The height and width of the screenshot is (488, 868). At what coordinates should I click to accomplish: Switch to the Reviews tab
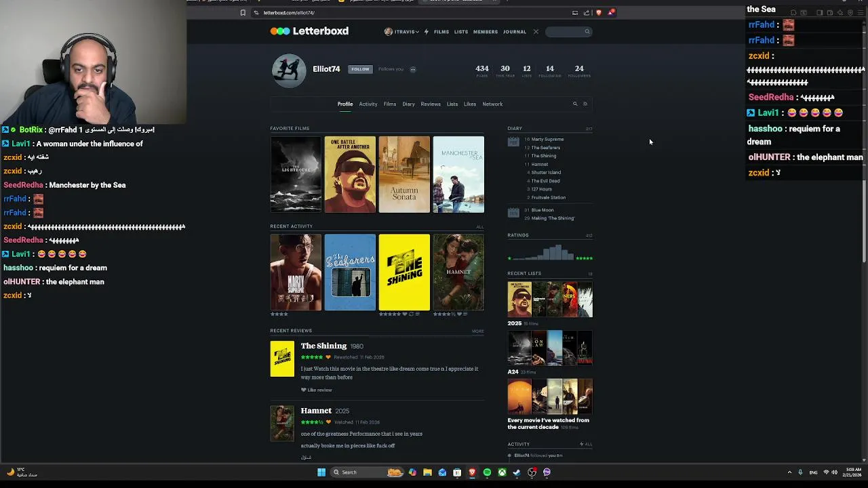[431, 104]
